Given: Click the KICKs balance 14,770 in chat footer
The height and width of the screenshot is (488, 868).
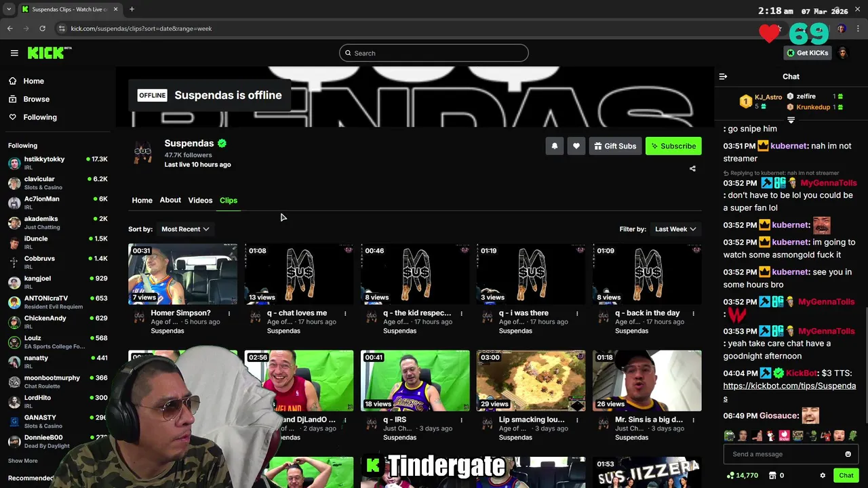Looking at the screenshot, I should coord(742,476).
